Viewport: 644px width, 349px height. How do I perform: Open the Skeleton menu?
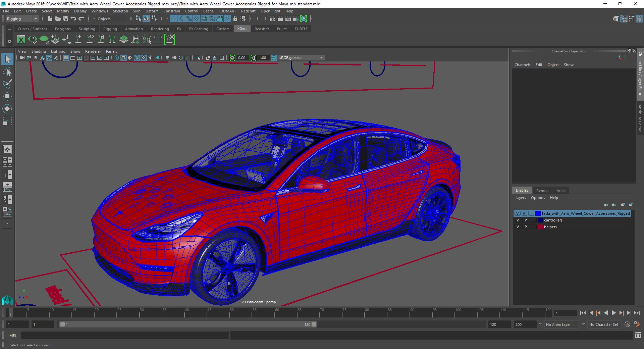(x=120, y=11)
